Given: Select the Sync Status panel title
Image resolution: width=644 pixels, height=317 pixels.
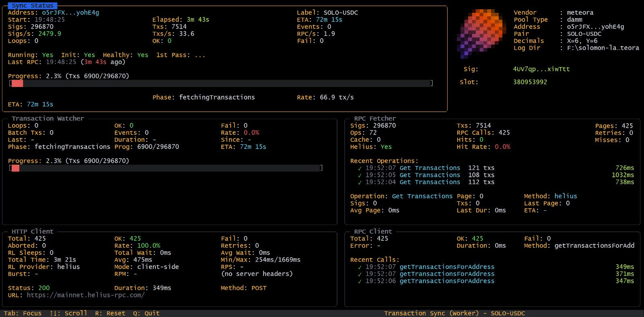Looking at the screenshot, I should [x=33, y=6].
